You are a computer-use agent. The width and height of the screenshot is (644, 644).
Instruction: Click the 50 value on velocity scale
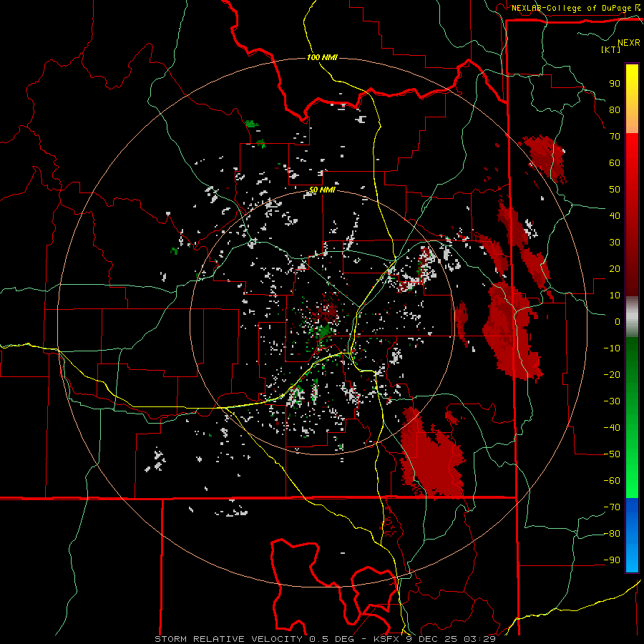(x=615, y=190)
